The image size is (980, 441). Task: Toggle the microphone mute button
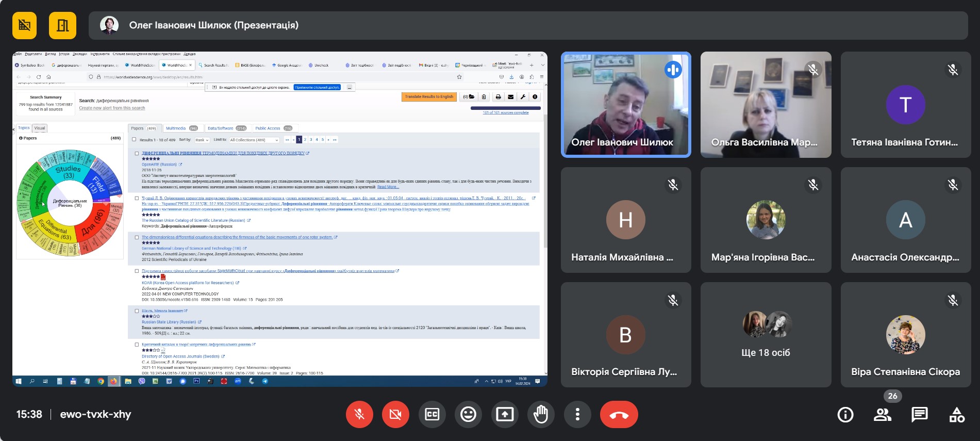[359, 414]
